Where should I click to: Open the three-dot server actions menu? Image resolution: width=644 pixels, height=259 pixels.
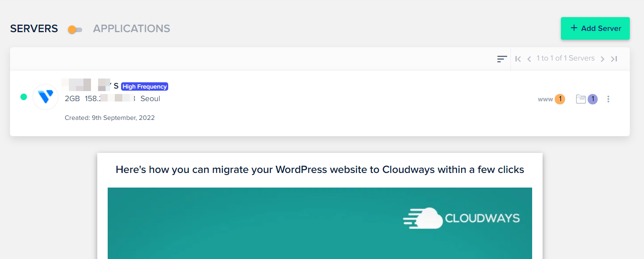[x=608, y=99]
